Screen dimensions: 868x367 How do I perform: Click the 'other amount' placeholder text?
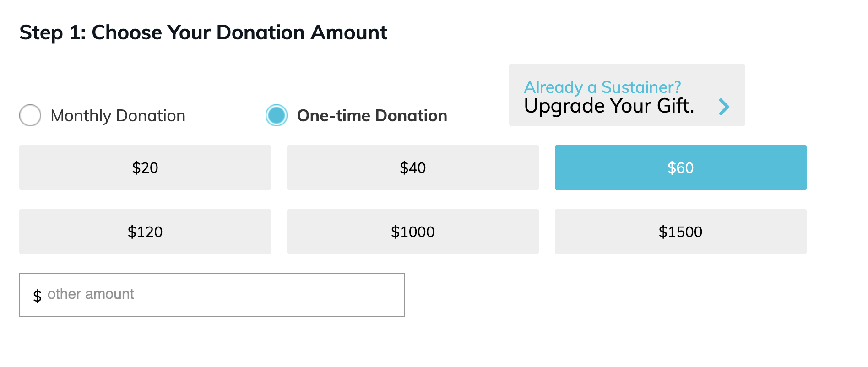point(91,294)
